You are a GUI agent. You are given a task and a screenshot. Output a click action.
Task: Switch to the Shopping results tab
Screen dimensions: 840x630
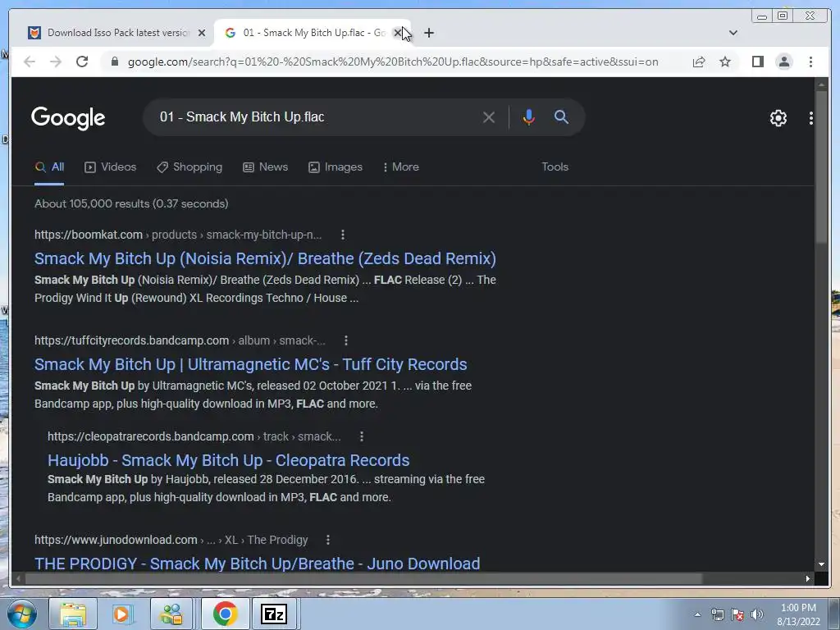189,167
